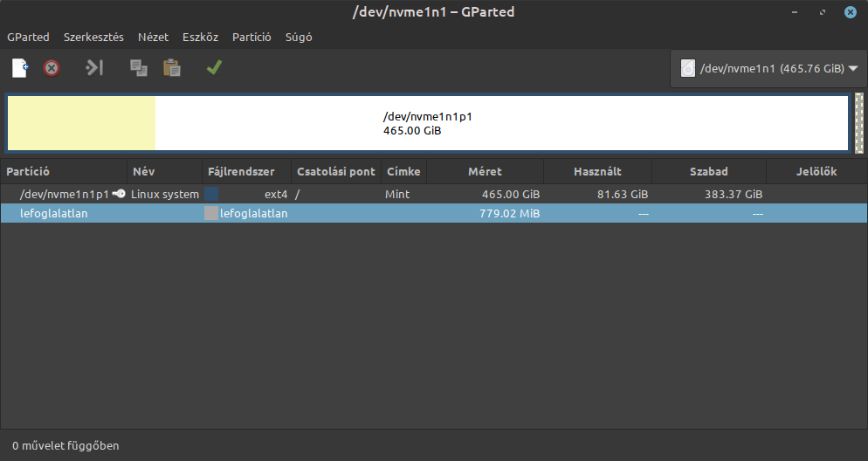Select the lefoglalatlan partition row
868x461 pixels.
click(434, 213)
